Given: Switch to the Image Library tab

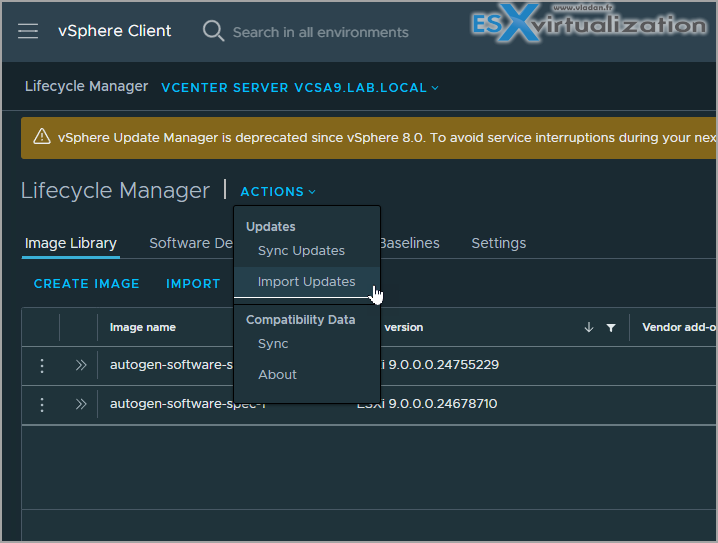Looking at the screenshot, I should (x=71, y=243).
